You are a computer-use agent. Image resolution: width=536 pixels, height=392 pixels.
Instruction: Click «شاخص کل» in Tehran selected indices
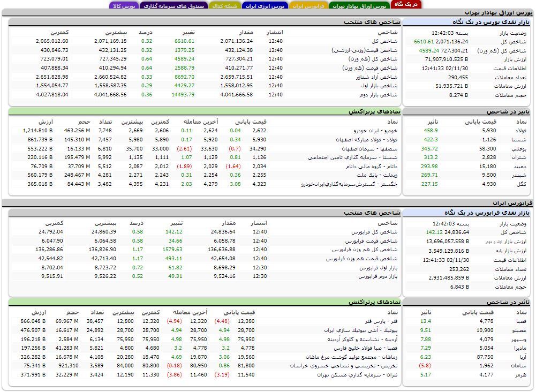coord(386,41)
